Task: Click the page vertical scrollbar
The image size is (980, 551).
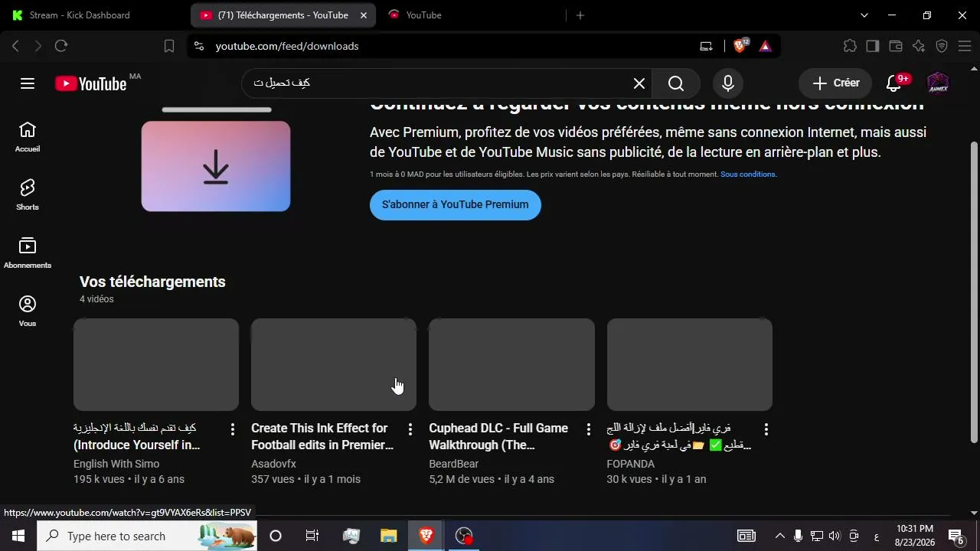Action: (974, 291)
